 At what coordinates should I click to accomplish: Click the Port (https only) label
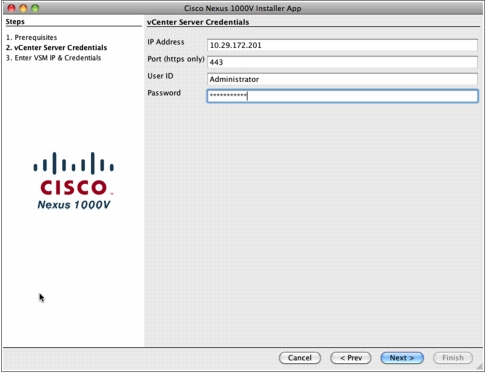[x=176, y=59]
